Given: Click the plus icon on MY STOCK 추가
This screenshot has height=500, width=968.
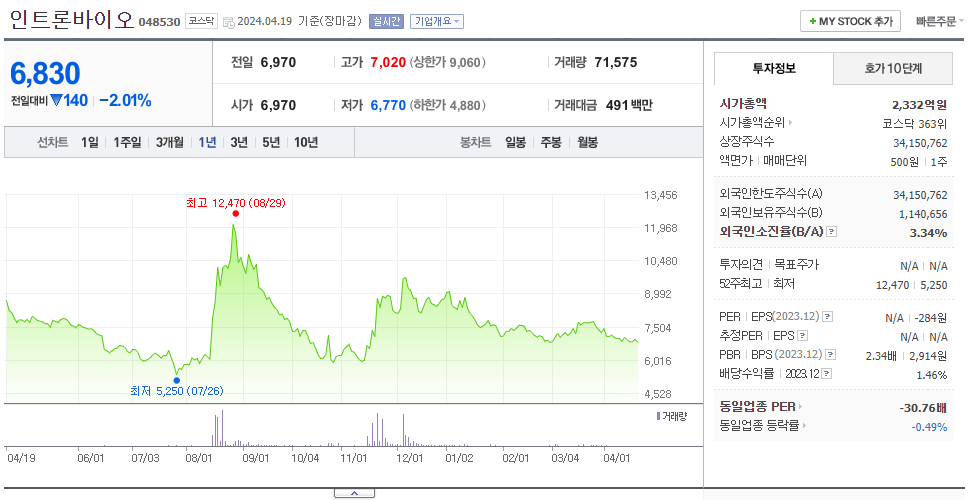Looking at the screenshot, I should 813,22.
